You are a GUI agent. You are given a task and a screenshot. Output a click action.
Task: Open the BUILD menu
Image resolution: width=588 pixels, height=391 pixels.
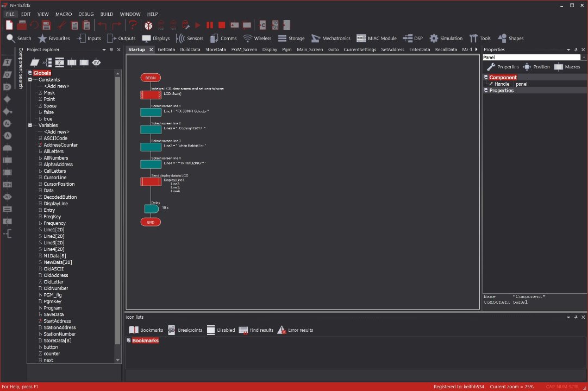[107, 14]
